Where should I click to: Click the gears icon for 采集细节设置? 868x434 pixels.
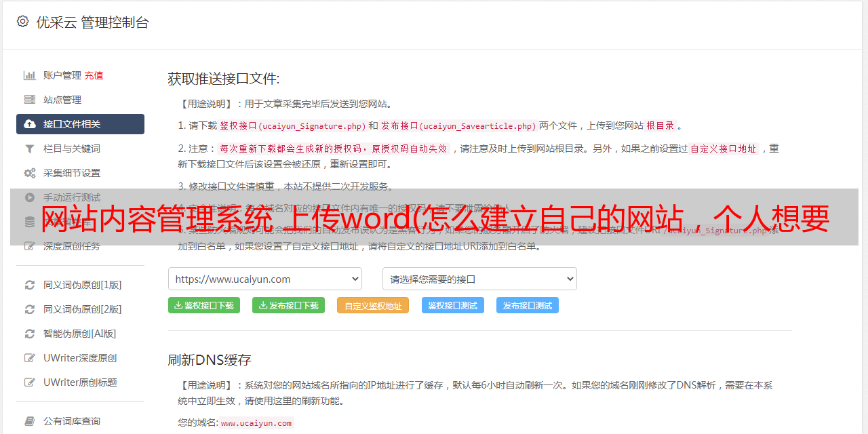coord(30,173)
